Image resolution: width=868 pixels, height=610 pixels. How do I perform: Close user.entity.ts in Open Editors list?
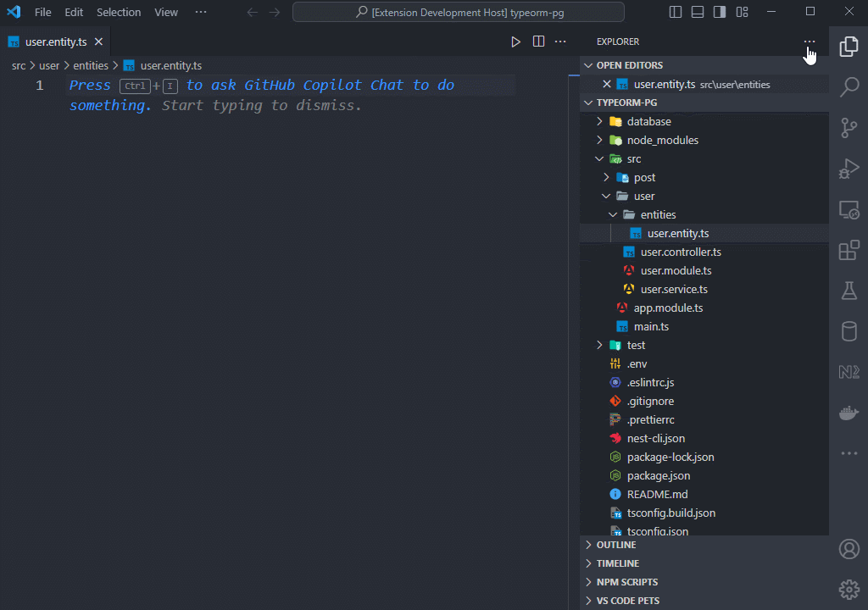607,84
